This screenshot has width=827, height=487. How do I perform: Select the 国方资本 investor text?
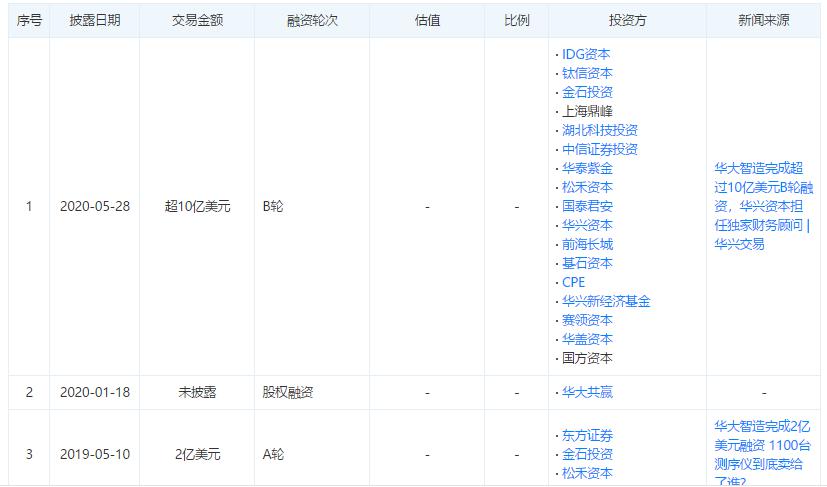point(587,358)
